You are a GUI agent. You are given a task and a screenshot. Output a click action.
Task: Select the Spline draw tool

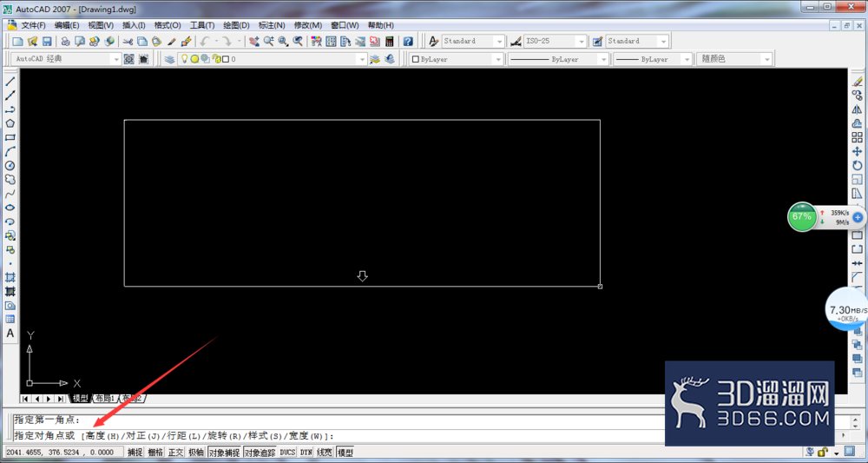10,194
